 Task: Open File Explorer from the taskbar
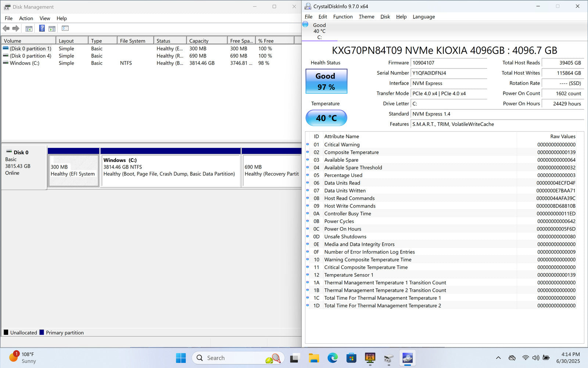313,358
